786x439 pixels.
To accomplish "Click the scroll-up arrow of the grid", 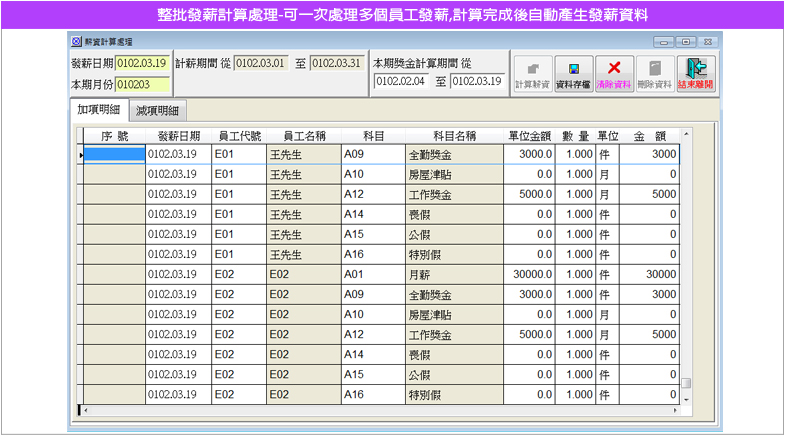I will coord(686,134).
